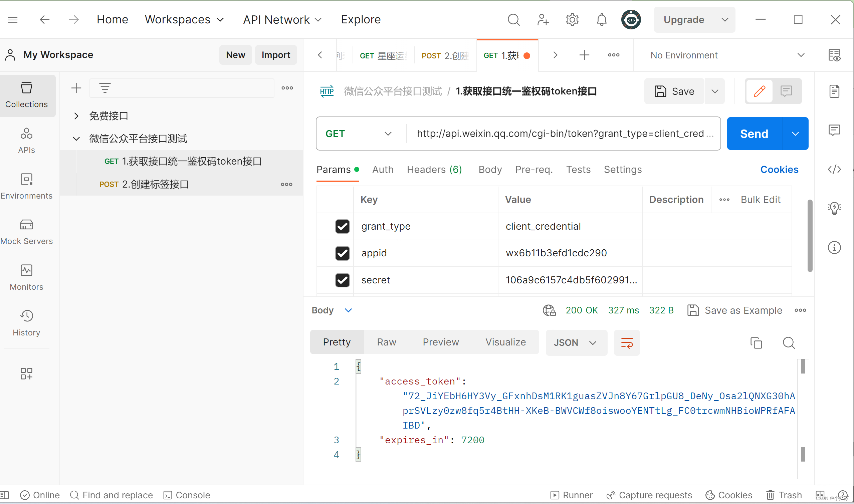
Task: Open the Save options arrow
Action: [715, 91]
